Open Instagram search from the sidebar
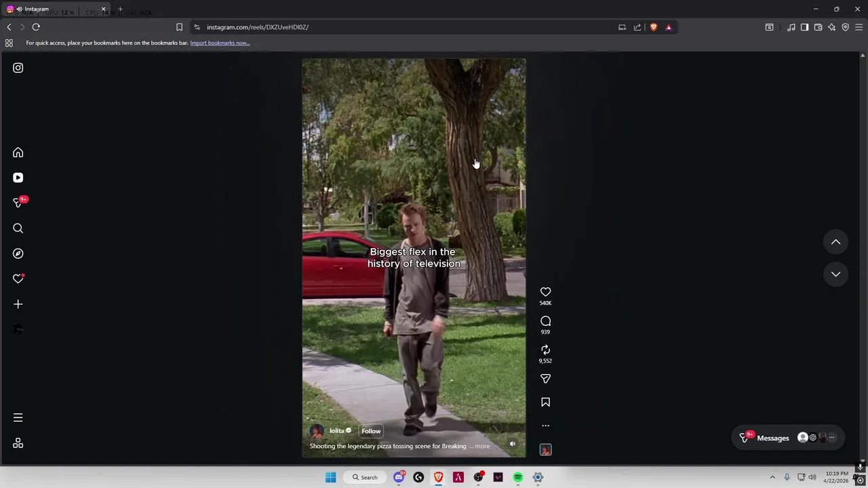This screenshot has width=868, height=488. pos(18,228)
